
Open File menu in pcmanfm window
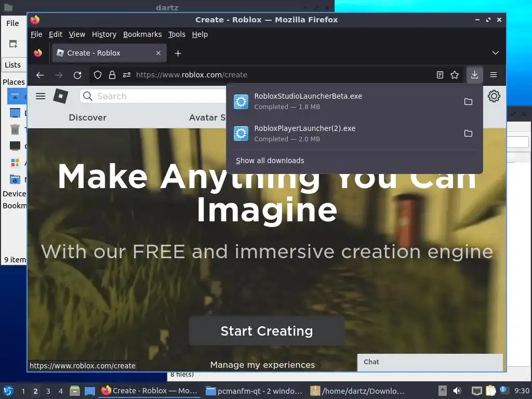coord(12,23)
